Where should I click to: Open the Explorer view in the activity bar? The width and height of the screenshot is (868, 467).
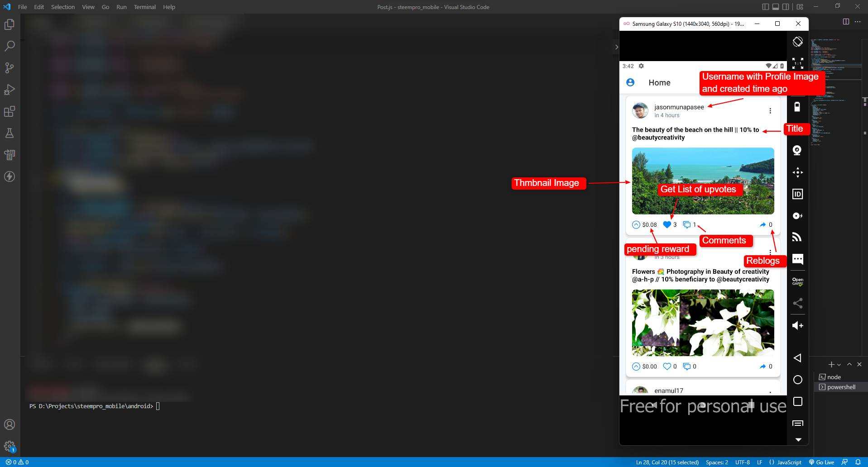[10, 24]
